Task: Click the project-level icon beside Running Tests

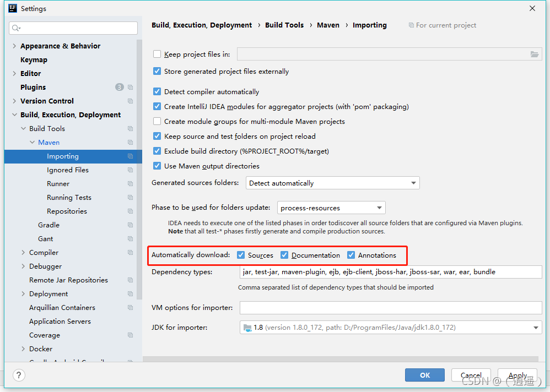Action: [x=131, y=198]
